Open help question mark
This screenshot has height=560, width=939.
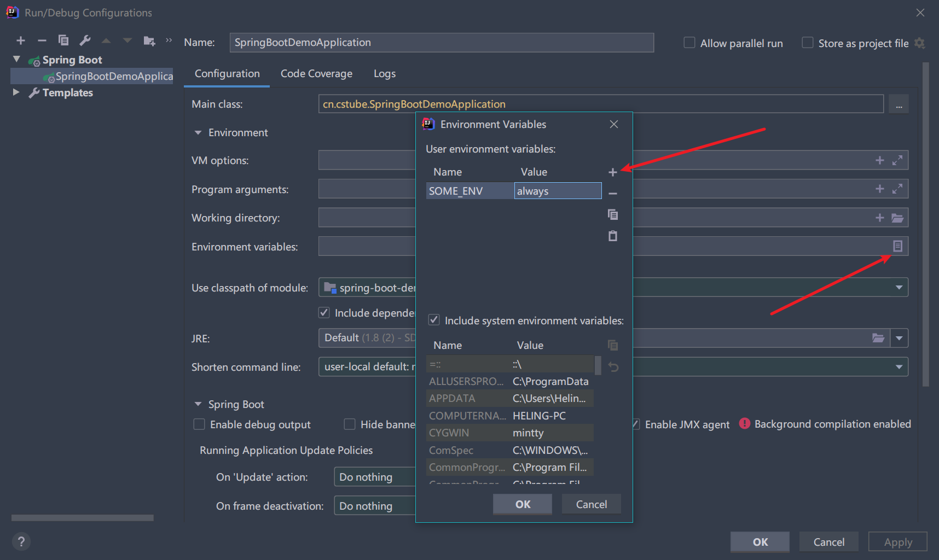[x=21, y=541]
